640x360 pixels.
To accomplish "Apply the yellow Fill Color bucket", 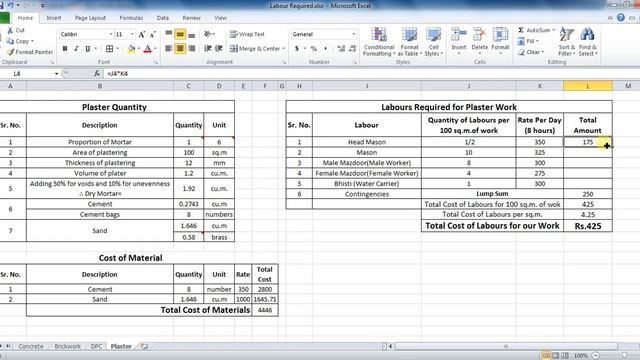I will (x=131, y=49).
